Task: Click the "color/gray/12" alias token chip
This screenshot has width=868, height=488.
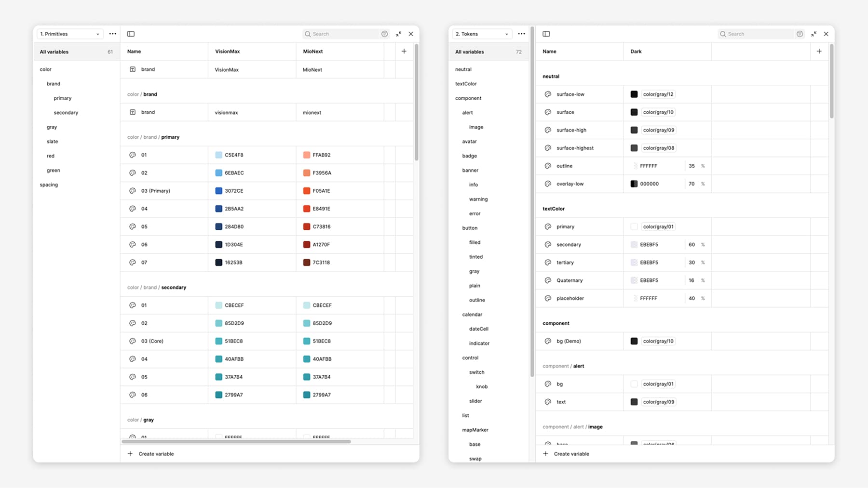Action: [x=658, y=94]
